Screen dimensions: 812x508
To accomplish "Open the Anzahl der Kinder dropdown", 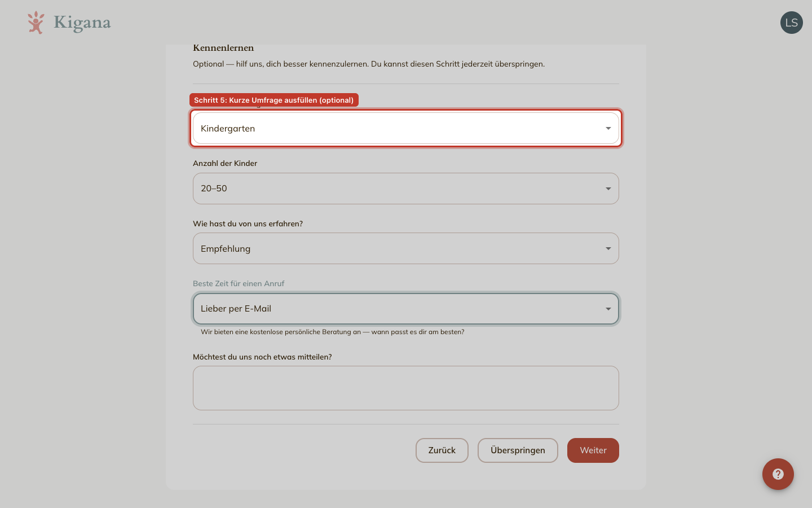I will coord(406,189).
